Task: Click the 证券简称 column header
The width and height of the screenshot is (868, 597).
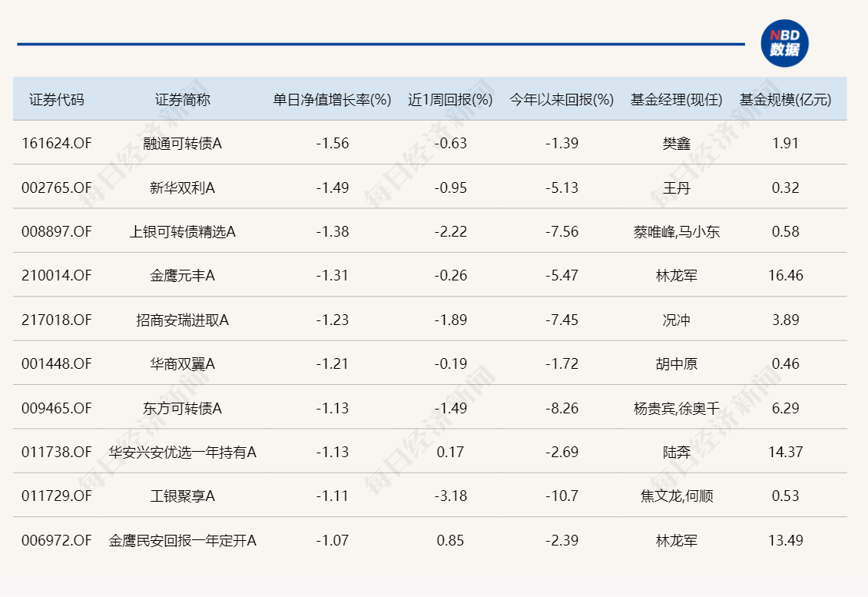Action: click(x=182, y=100)
